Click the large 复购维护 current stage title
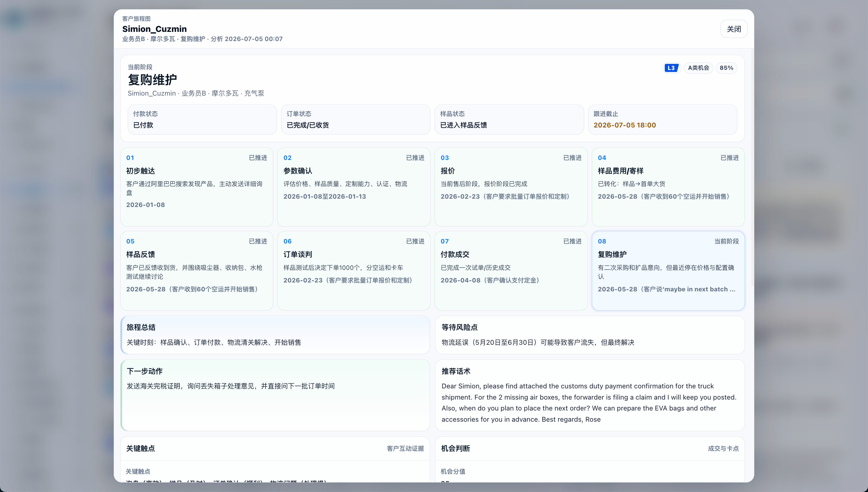Screen dimensions: 868x492 pos(152,80)
